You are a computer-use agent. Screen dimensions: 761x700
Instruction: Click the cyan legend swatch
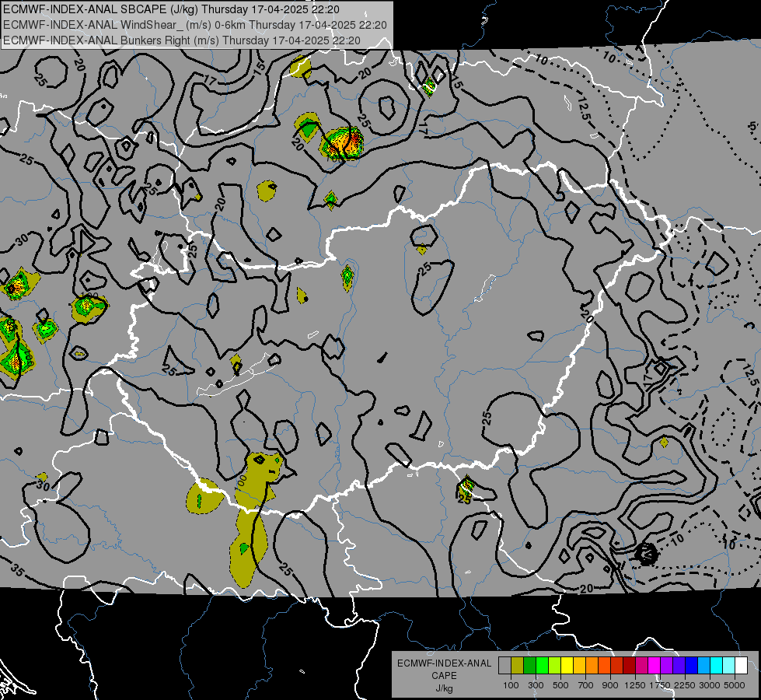(717, 665)
